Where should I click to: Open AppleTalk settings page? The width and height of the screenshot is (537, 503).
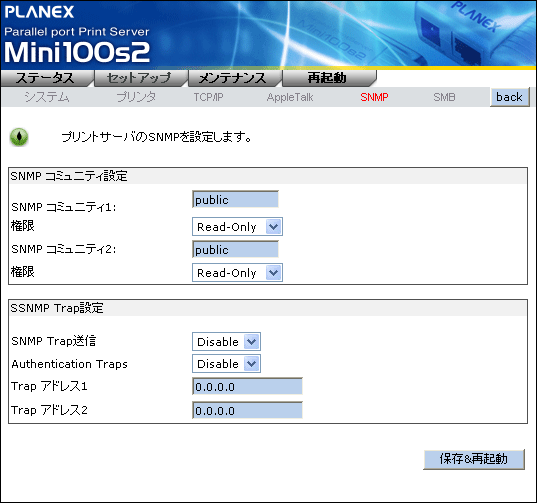pyautogui.click(x=290, y=97)
